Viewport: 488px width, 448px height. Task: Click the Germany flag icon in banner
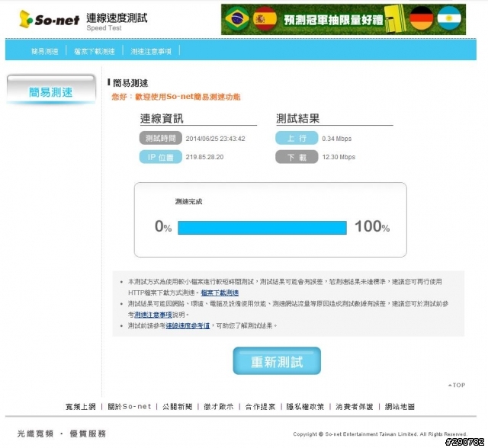[x=422, y=18]
